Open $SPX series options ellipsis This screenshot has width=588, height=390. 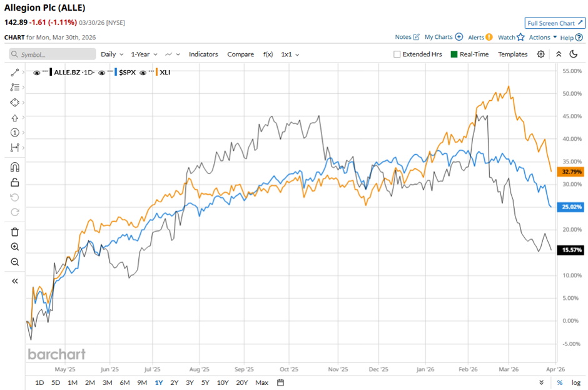tap(110, 71)
